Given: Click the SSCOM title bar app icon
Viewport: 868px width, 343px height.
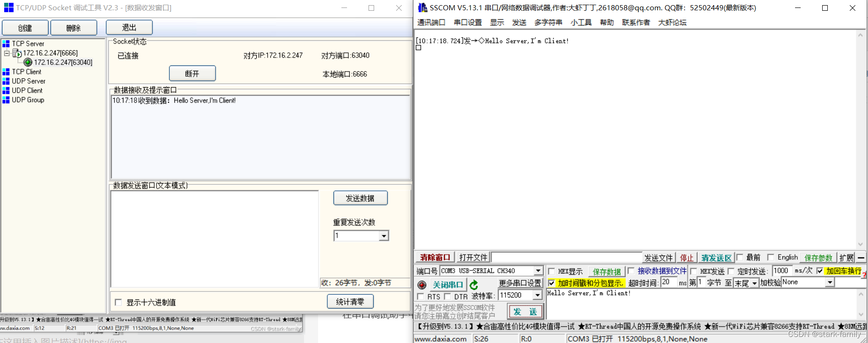Looking at the screenshot, I should [x=422, y=7].
